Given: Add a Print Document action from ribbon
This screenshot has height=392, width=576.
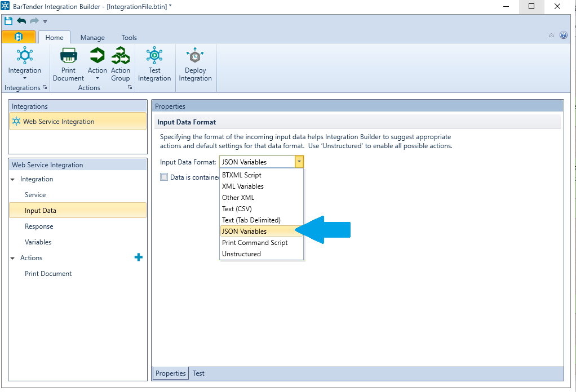Looking at the screenshot, I should [x=68, y=64].
